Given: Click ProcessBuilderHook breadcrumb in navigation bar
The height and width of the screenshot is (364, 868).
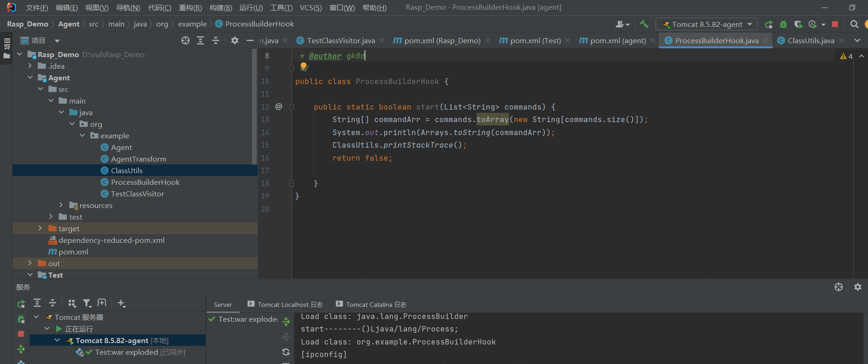Looking at the screenshot, I should pos(254,24).
